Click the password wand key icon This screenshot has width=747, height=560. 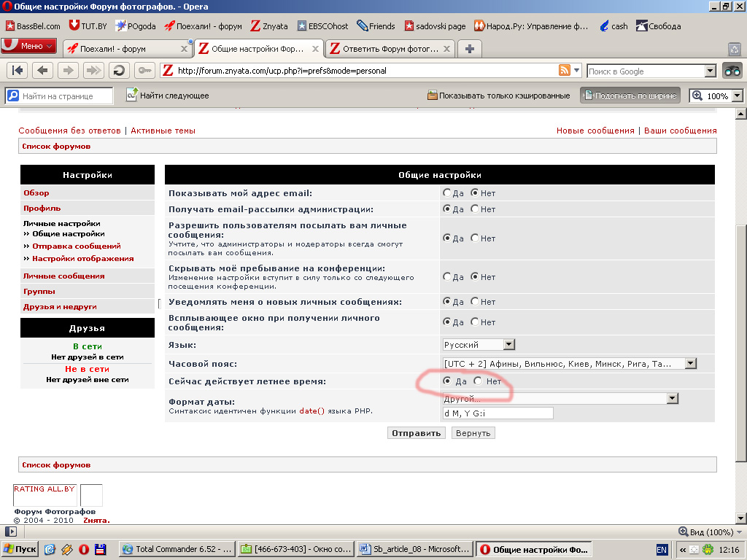pyautogui.click(x=144, y=71)
